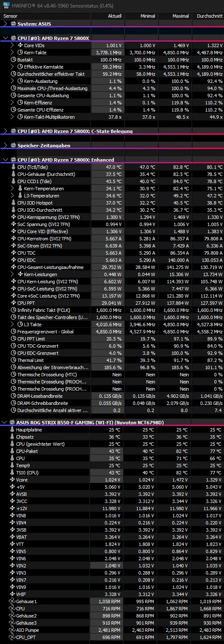Expand the Kern-Takt-Multiplikatoren row
Screen dimensions: 224x644
(13, 117)
